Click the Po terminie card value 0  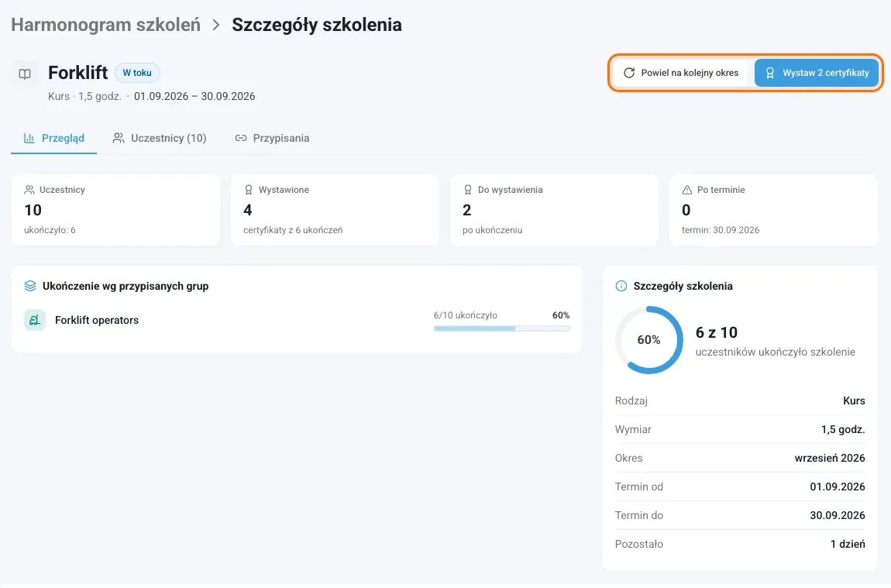click(x=686, y=210)
